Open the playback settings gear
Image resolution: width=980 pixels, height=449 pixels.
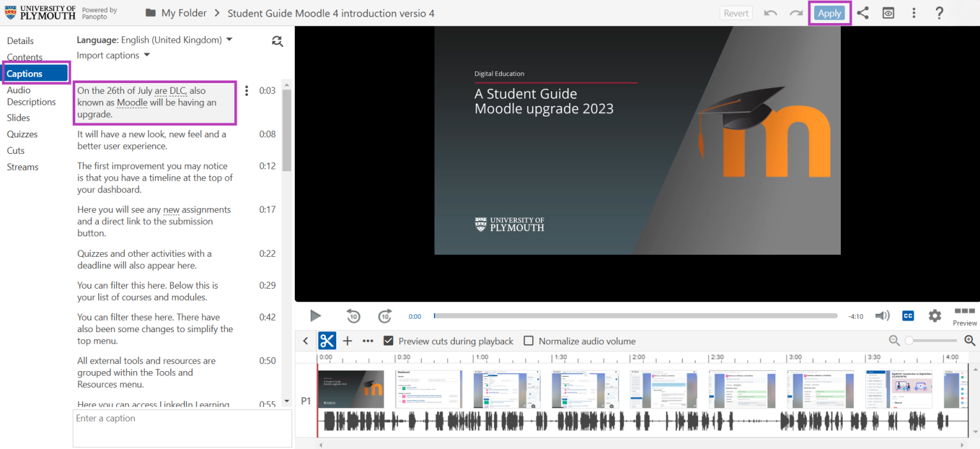tap(934, 315)
